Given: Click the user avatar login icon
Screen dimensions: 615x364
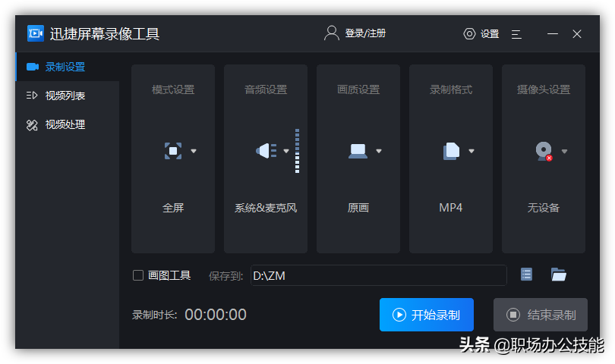Looking at the screenshot, I should click(332, 33).
